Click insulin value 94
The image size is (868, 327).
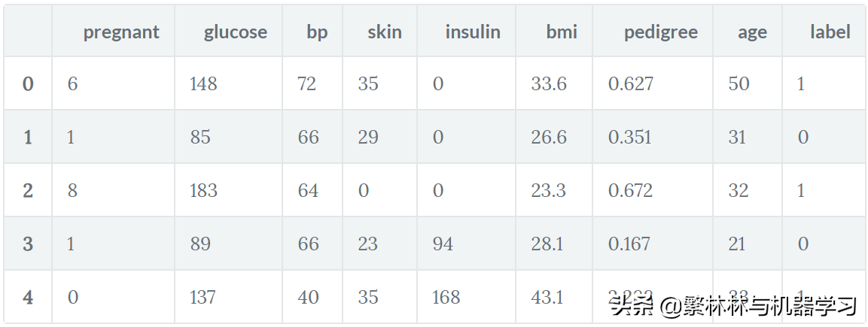[x=443, y=244]
